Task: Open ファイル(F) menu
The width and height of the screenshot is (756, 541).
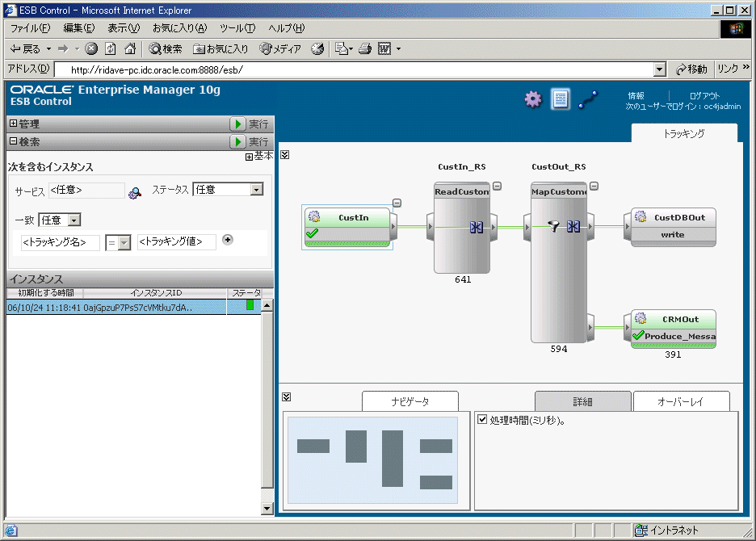Action: click(30, 28)
